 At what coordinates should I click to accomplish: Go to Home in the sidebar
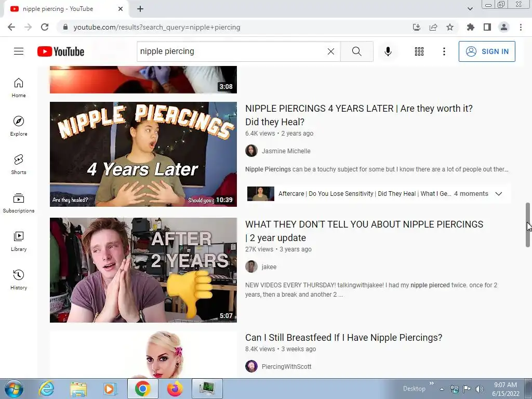tap(19, 88)
